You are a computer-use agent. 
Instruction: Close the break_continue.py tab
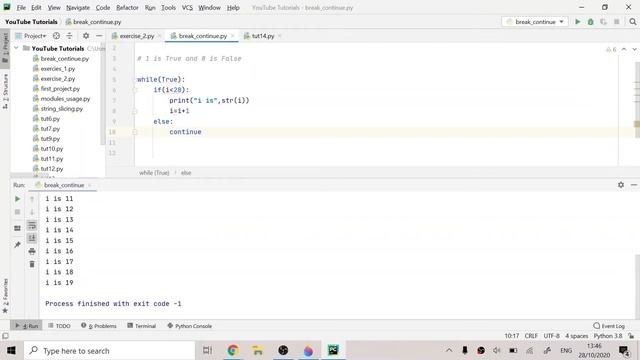pyautogui.click(x=233, y=36)
